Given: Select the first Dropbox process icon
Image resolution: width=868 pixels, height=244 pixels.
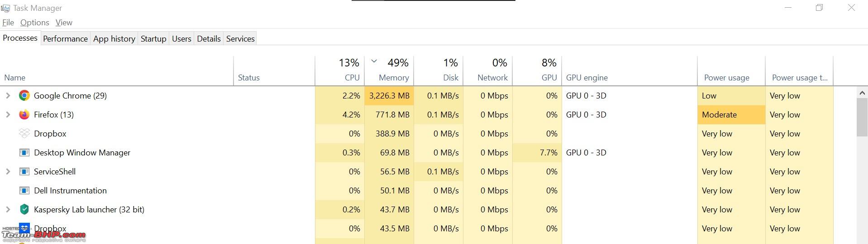Looking at the screenshot, I should [x=24, y=133].
